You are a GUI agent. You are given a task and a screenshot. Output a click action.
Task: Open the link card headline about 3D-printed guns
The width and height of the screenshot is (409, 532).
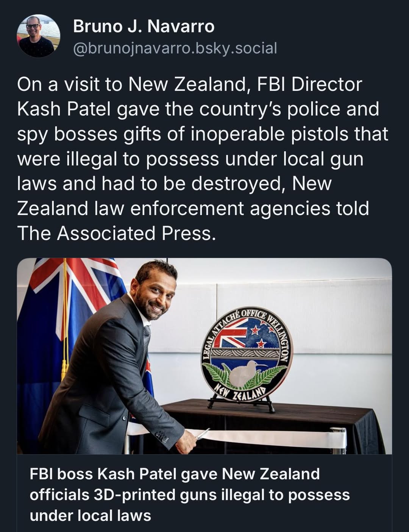click(x=189, y=495)
